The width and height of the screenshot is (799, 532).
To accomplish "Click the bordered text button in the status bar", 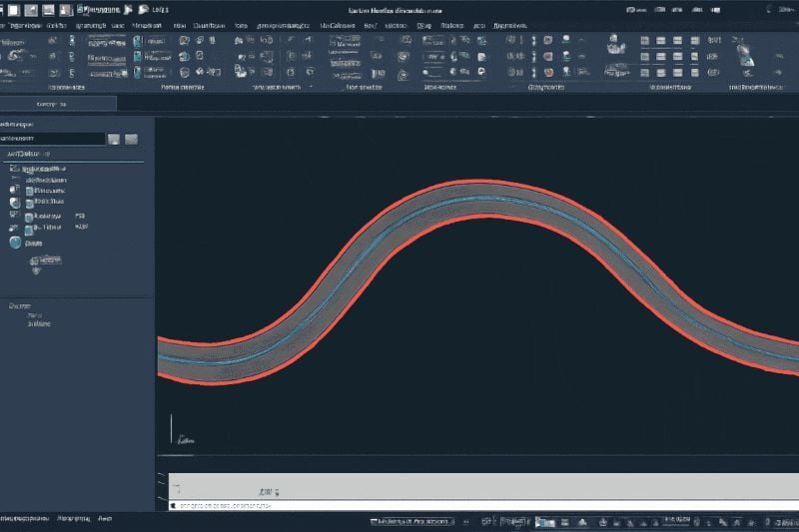I will [x=411, y=522].
